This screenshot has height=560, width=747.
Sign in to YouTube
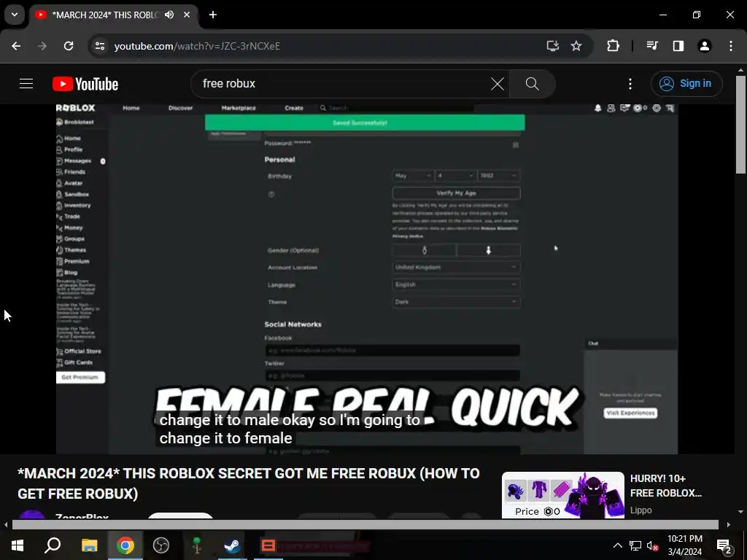tap(686, 84)
